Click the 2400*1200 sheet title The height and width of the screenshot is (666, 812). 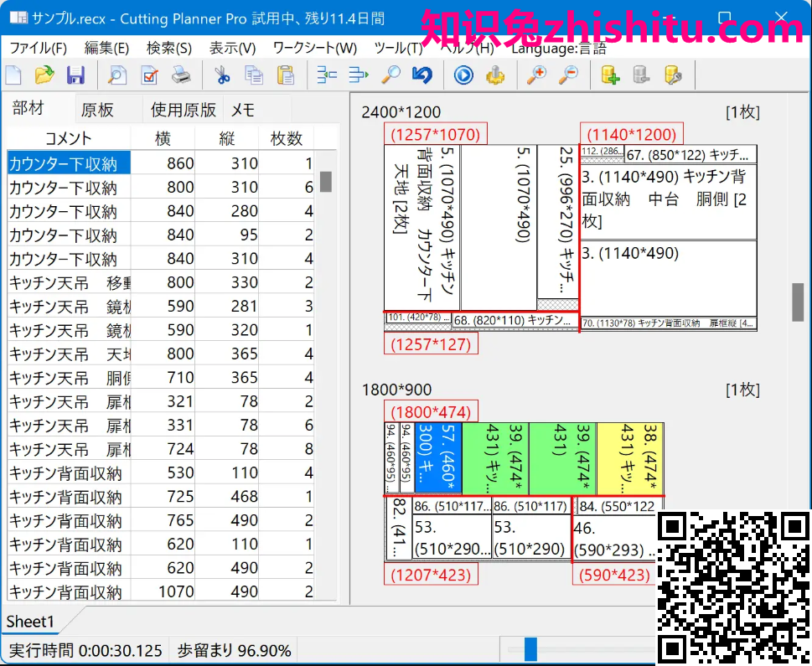pyautogui.click(x=401, y=112)
